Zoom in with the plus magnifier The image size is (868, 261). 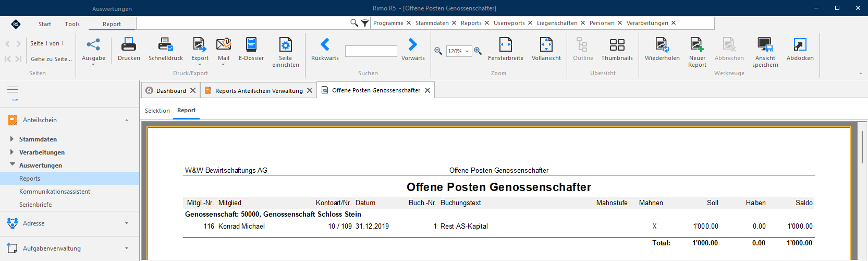pyautogui.click(x=478, y=51)
